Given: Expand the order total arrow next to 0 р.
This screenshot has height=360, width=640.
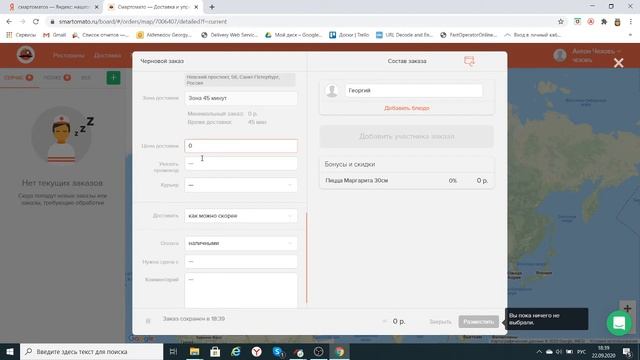Looking at the screenshot, I should click(x=384, y=322).
